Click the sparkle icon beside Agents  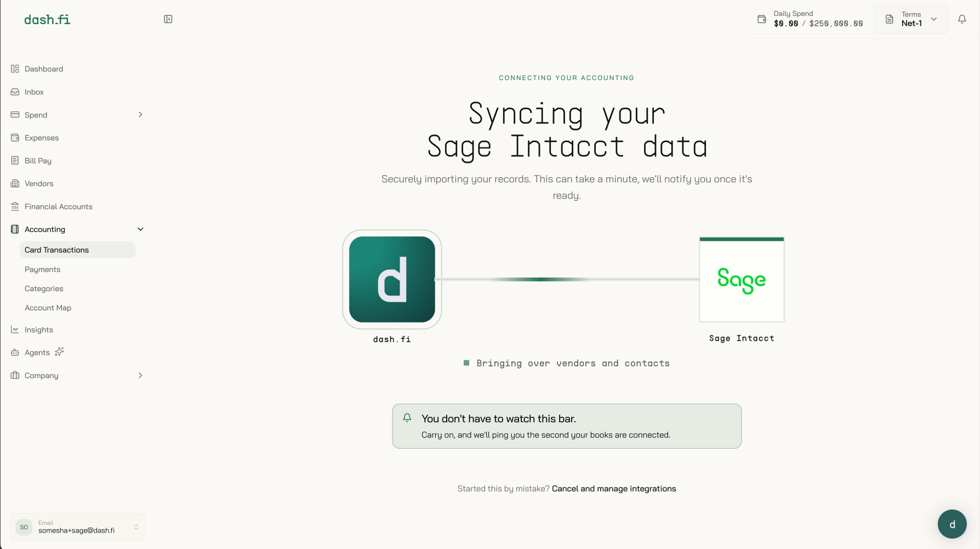[x=59, y=352]
